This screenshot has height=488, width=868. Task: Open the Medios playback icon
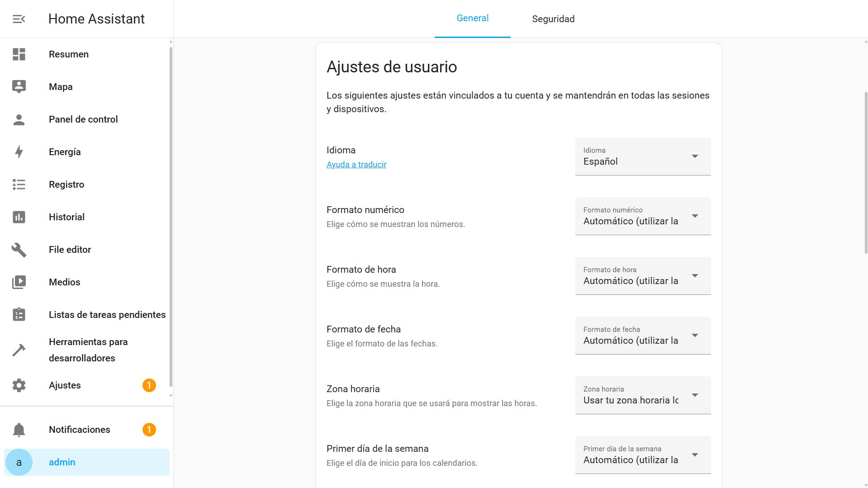tap(19, 282)
